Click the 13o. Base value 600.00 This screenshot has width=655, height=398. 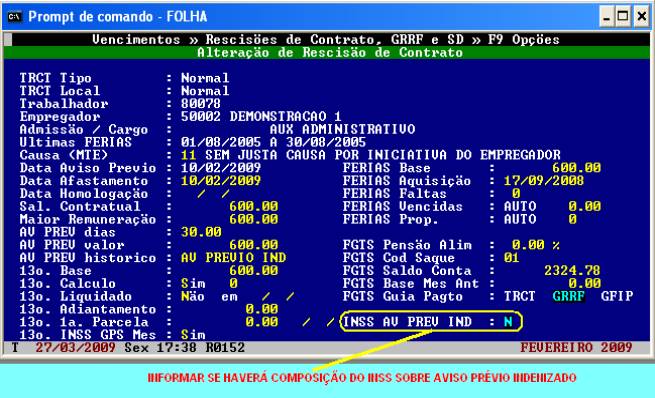(x=254, y=271)
